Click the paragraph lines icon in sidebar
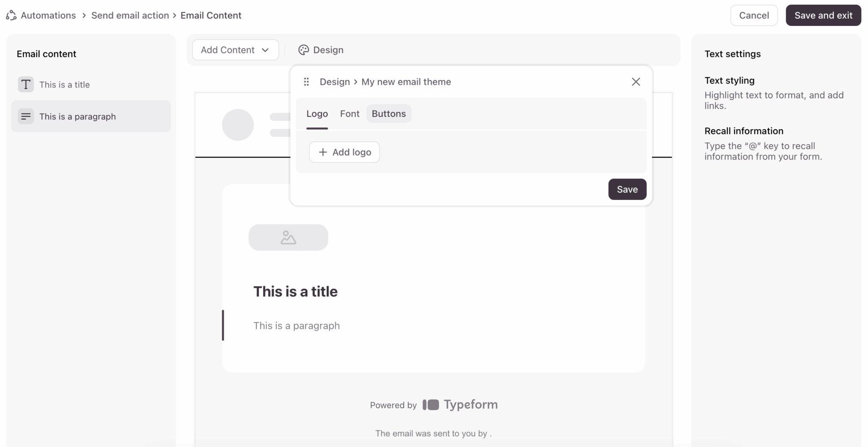The image size is (868, 447). [x=26, y=116]
